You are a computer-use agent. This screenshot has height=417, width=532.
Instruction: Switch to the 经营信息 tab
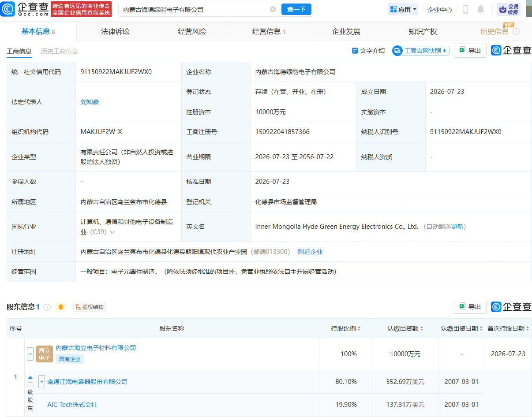pos(269,32)
